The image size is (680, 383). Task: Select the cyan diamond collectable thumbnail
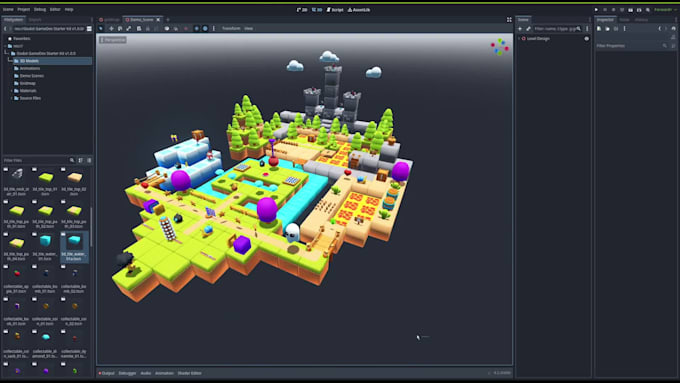[46, 337]
